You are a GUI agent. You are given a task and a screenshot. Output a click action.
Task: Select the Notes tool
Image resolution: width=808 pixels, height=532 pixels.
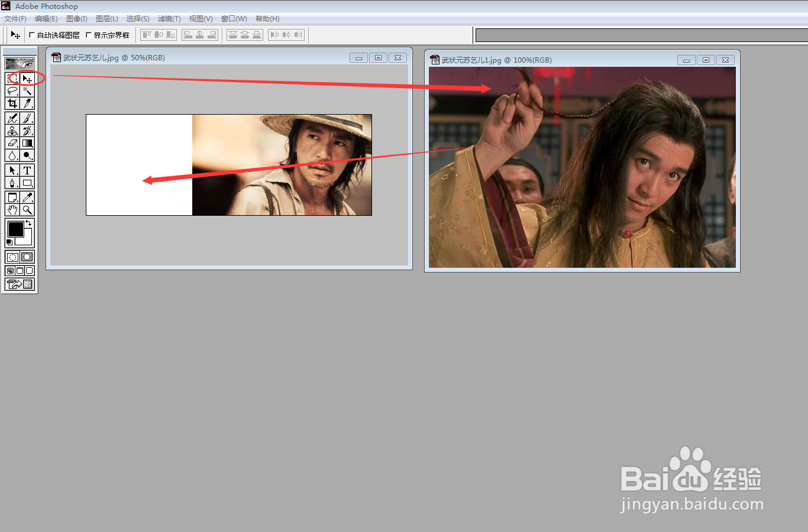click(12, 197)
